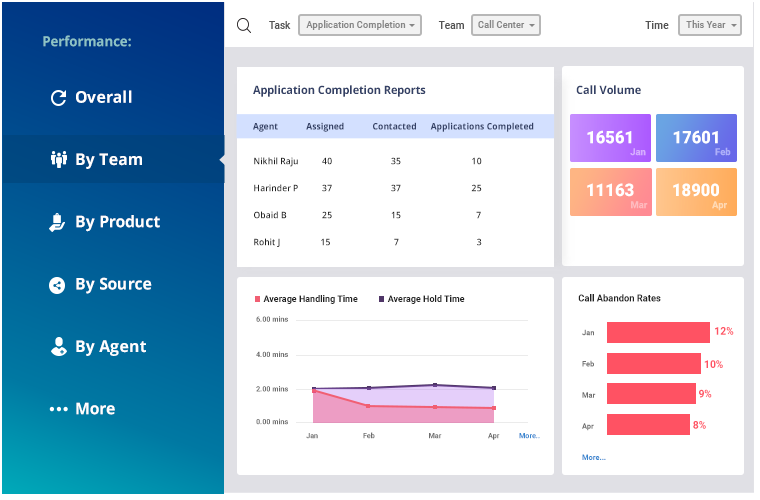Select agent Nikhil Raju in table

click(276, 161)
